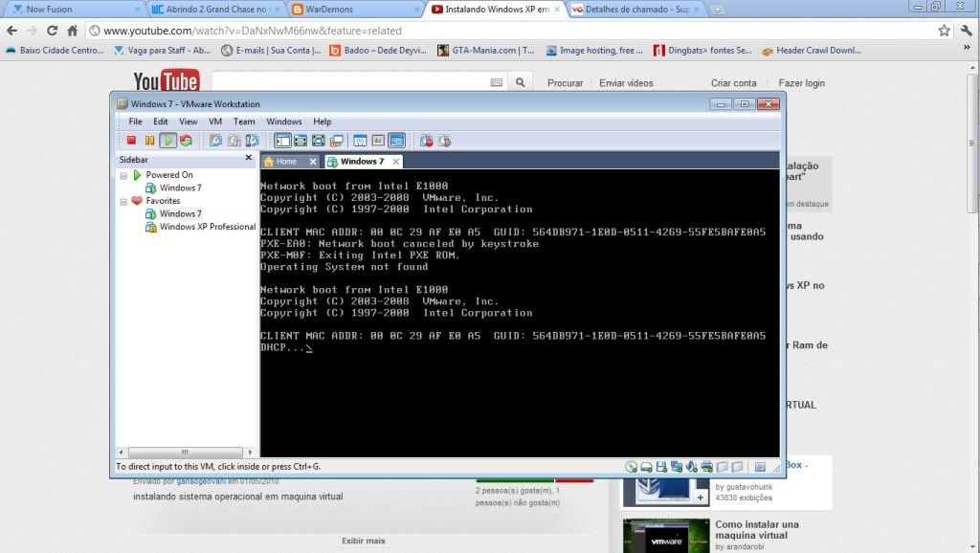The image size is (980, 553).
Task: Click the Take Snapshot toolbar icon
Action: (216, 141)
